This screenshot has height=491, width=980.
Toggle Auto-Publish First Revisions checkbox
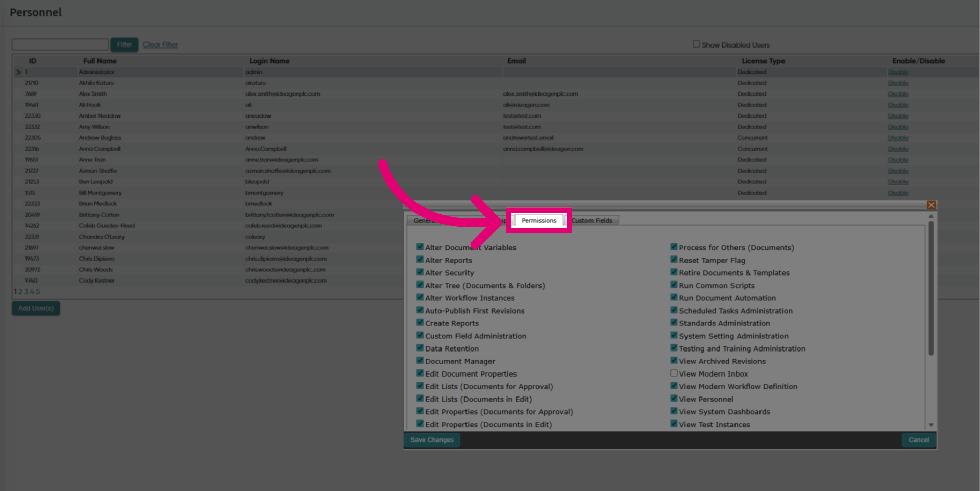pos(420,310)
